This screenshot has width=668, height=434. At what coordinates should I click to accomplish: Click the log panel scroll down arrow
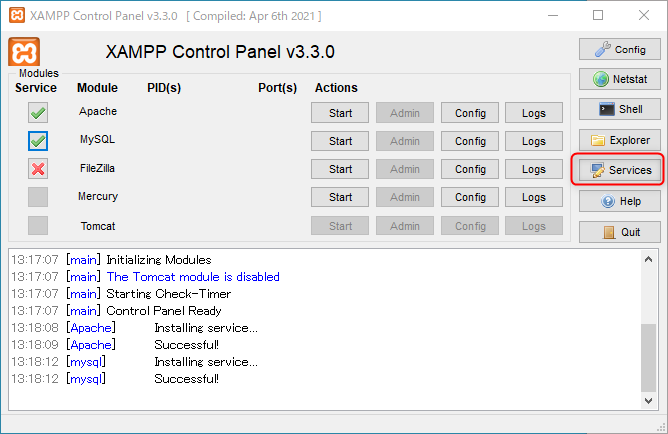click(x=648, y=401)
